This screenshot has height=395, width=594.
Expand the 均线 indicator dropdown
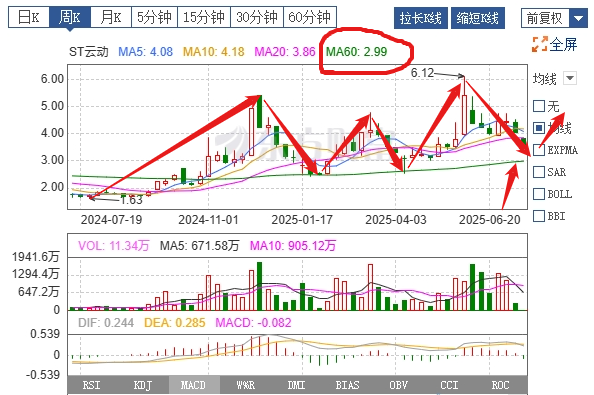point(570,78)
